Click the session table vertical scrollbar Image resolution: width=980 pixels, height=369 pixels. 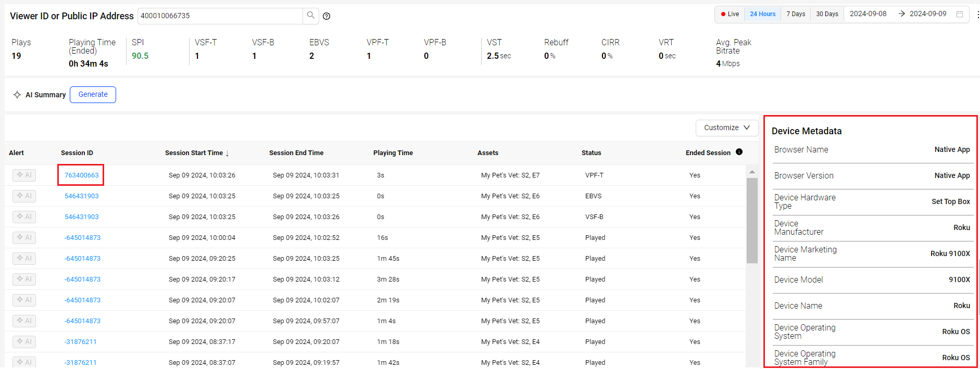coord(751,221)
